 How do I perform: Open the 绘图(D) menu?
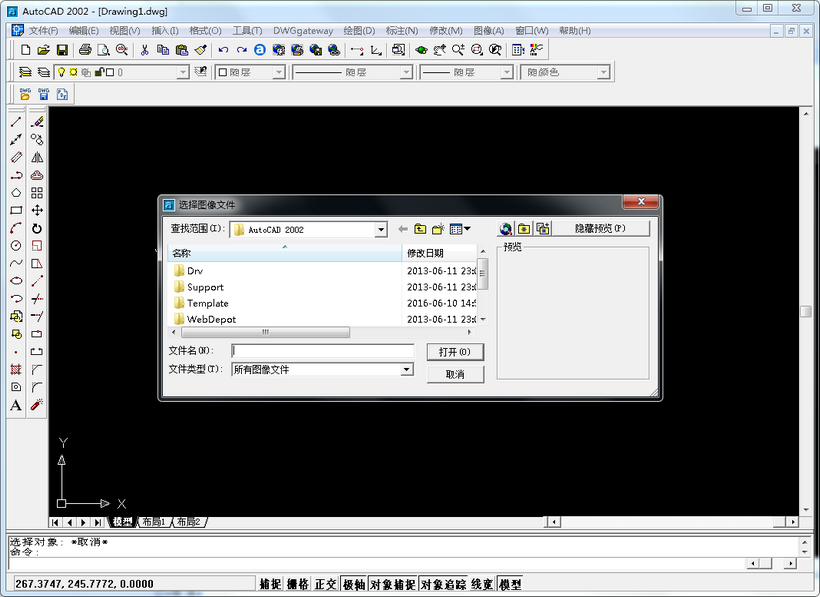(359, 31)
